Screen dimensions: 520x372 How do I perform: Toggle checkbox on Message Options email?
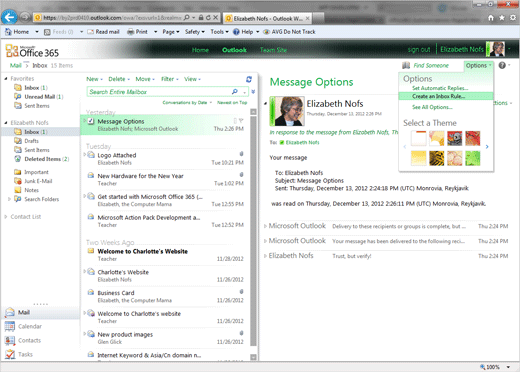click(x=91, y=121)
